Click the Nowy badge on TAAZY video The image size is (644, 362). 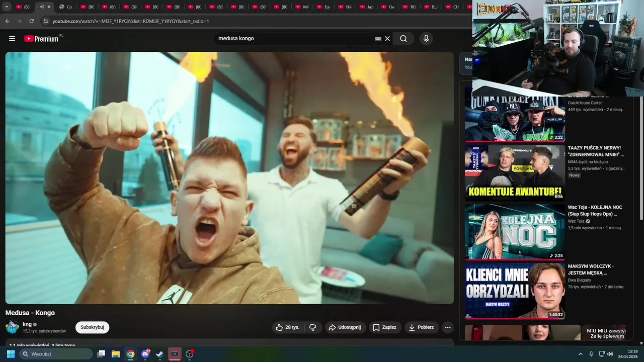click(575, 175)
